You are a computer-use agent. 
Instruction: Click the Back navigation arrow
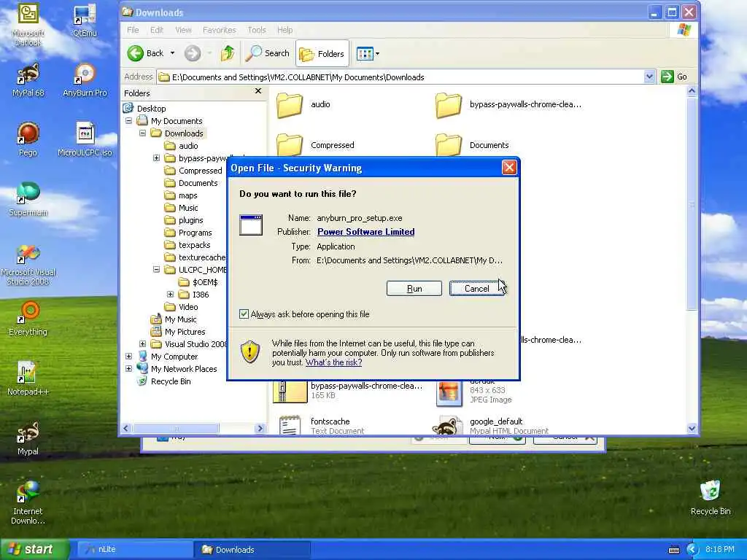[x=146, y=53]
